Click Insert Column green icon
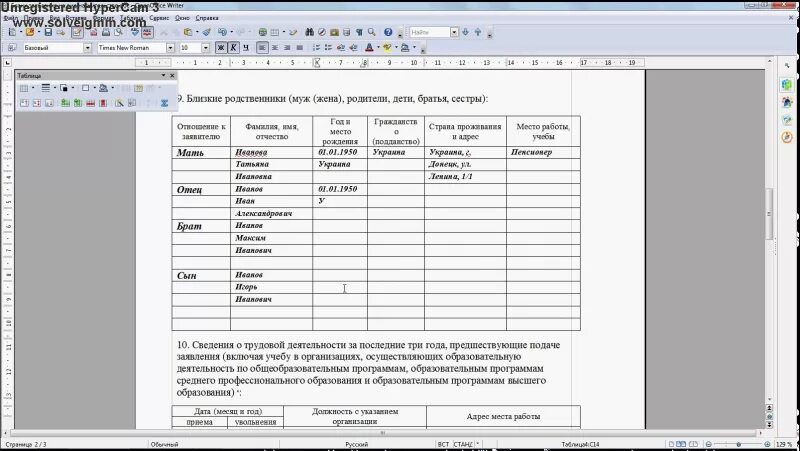Image resolution: width=800 pixels, height=451 pixels. coord(78,103)
